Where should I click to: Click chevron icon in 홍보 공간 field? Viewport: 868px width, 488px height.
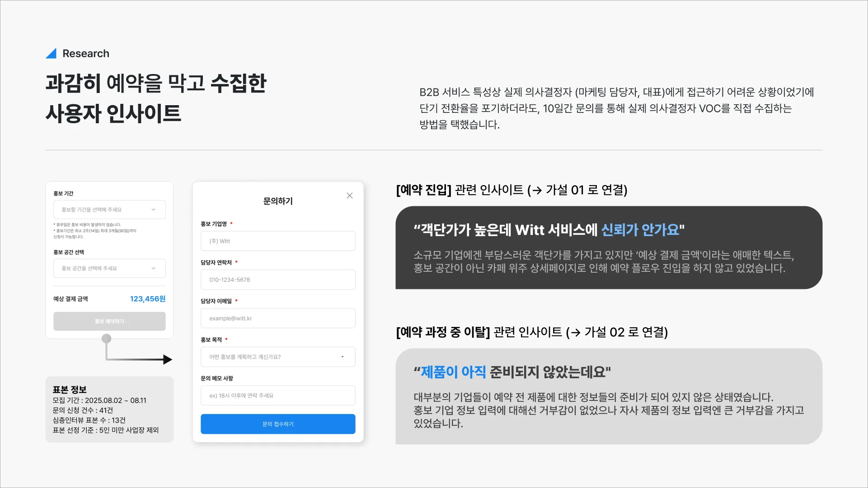153,268
